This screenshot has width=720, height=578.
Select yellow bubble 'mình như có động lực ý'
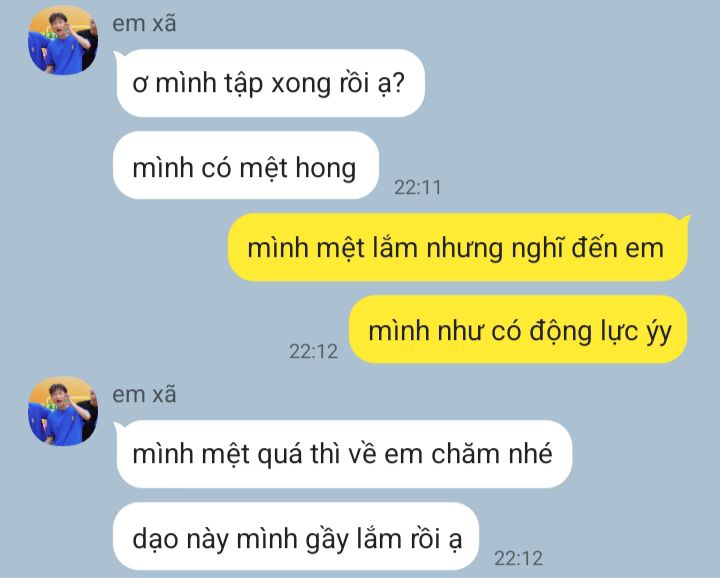click(x=518, y=330)
